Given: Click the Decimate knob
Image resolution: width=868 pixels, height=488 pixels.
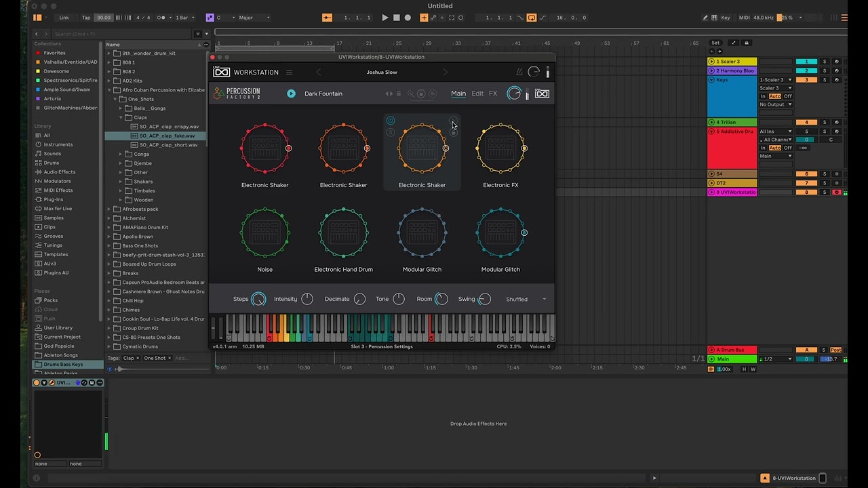Looking at the screenshot, I should [359, 299].
